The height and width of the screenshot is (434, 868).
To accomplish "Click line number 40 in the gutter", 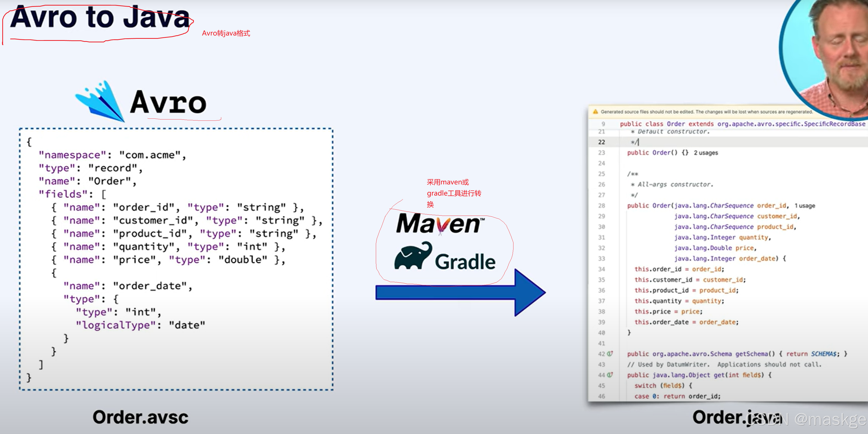I will (x=602, y=333).
